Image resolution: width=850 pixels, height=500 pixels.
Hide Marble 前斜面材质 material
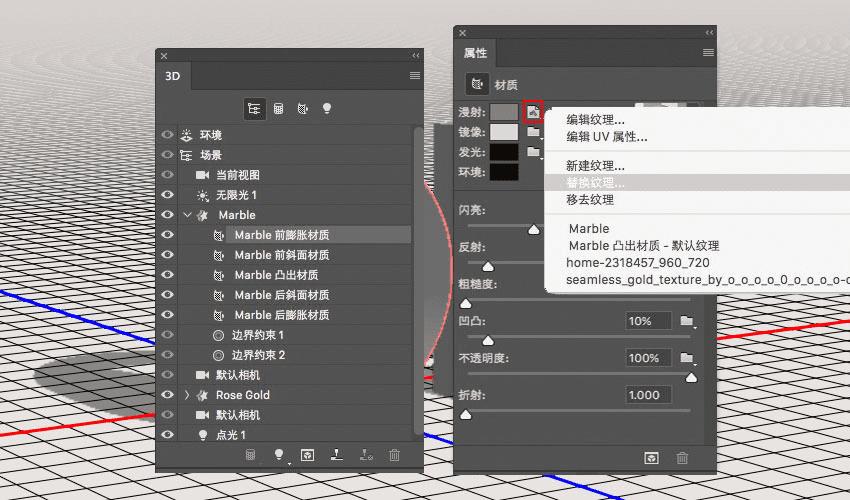coord(168,255)
